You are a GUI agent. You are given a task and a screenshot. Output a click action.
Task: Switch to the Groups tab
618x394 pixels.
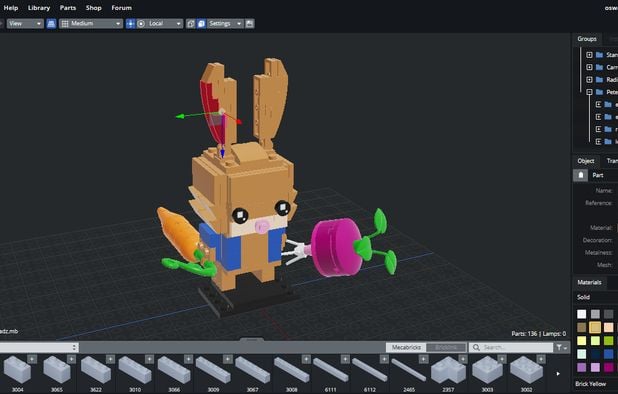pos(587,39)
